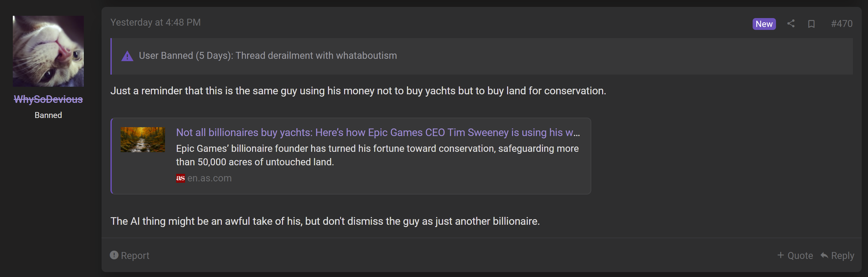Click the en.as.com source link
The image size is (868, 277).
click(x=209, y=178)
